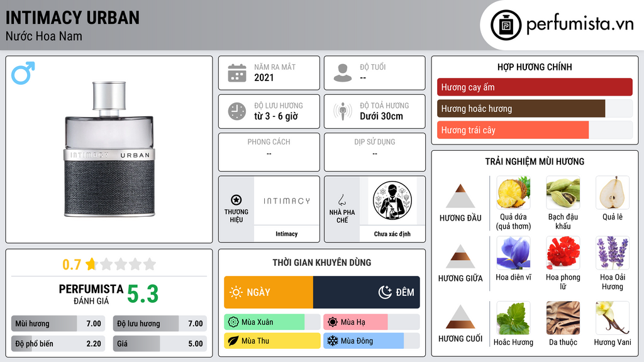
Task: Click the person silhouette age icon
Action: 343,73
